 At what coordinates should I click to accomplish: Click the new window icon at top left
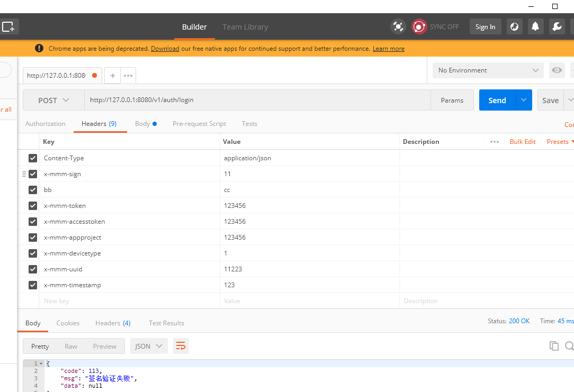(8, 26)
